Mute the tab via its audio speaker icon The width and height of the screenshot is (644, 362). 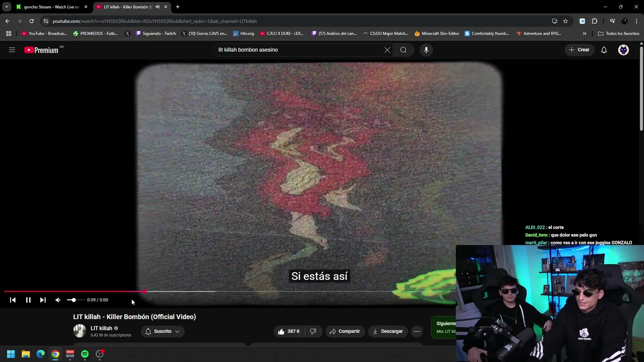(157, 7)
